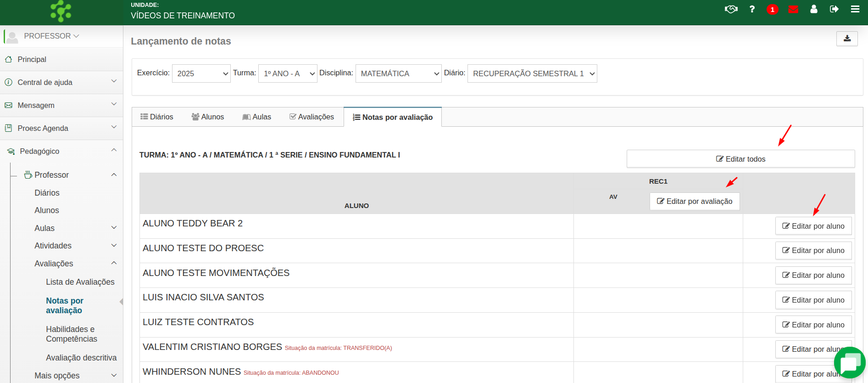
Task: Open the green chat bubble widget
Action: point(849,363)
